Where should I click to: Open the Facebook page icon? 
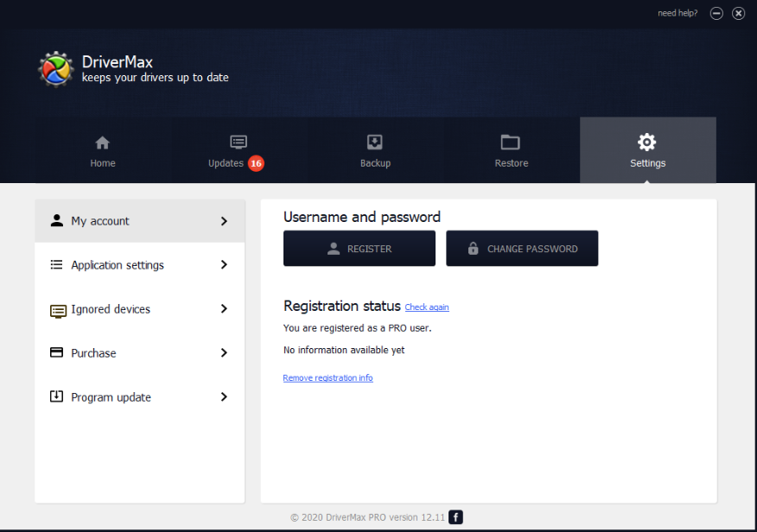[x=455, y=517]
